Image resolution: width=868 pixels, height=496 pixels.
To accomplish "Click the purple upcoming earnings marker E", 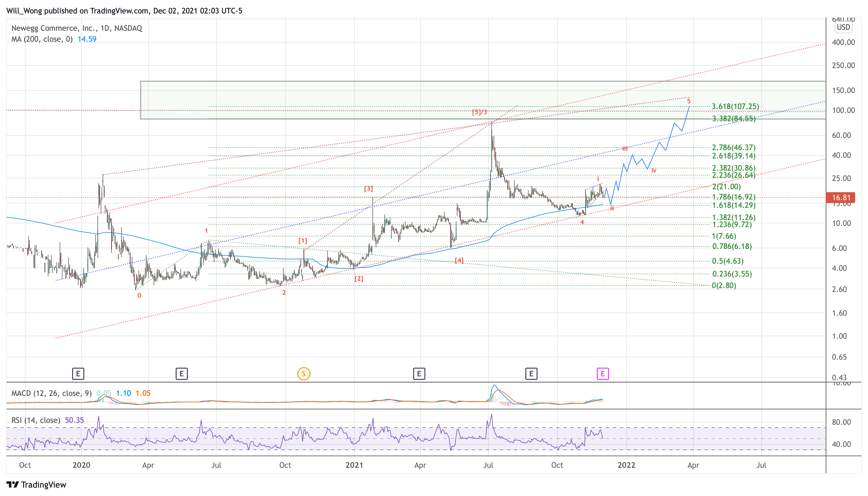I will click(603, 374).
